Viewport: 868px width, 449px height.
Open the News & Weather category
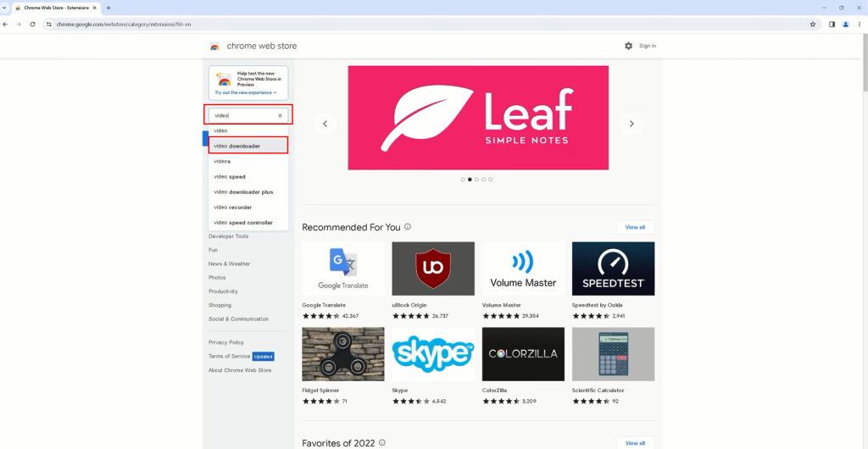click(230, 263)
